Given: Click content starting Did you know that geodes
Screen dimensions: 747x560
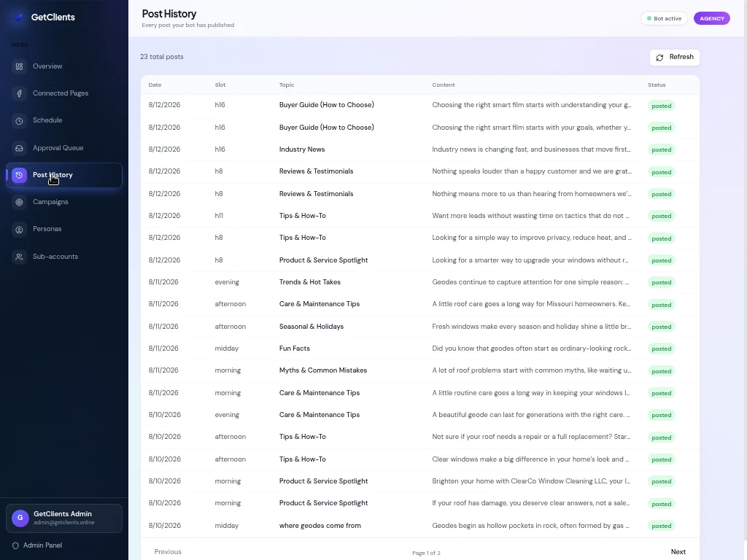Looking at the screenshot, I should pyautogui.click(x=532, y=349).
